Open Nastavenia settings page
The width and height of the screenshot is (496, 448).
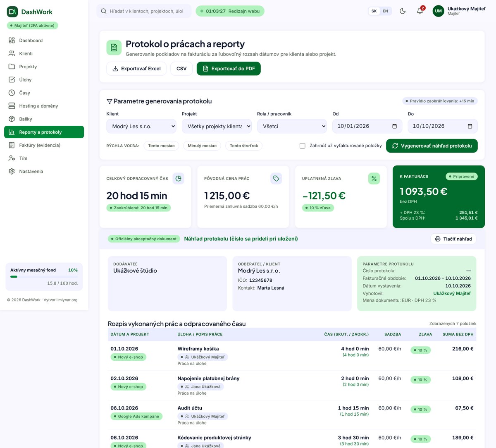click(44, 171)
